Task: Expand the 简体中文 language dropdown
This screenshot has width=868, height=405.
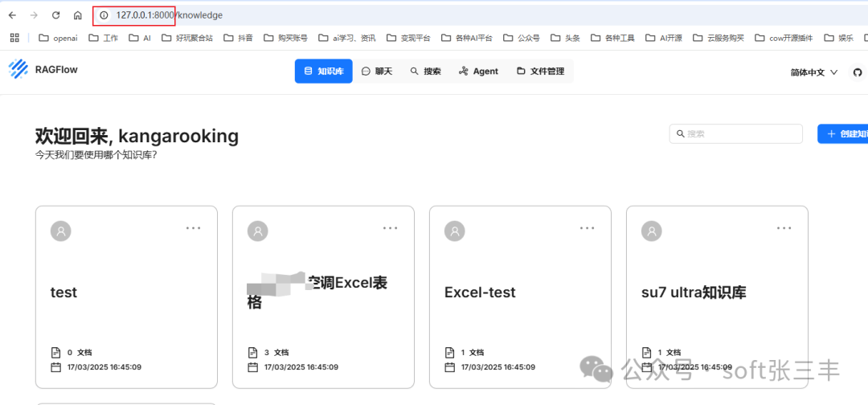Action: [x=813, y=72]
